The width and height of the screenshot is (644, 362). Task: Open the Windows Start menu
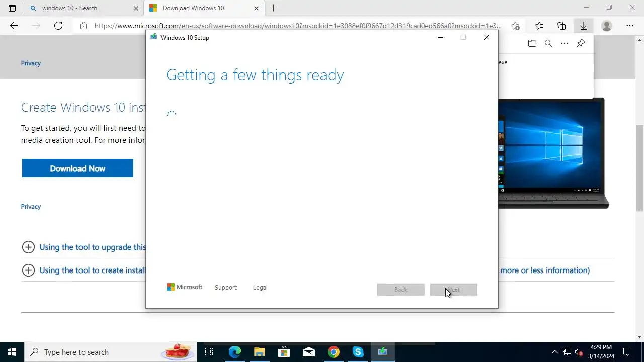pyautogui.click(x=12, y=352)
